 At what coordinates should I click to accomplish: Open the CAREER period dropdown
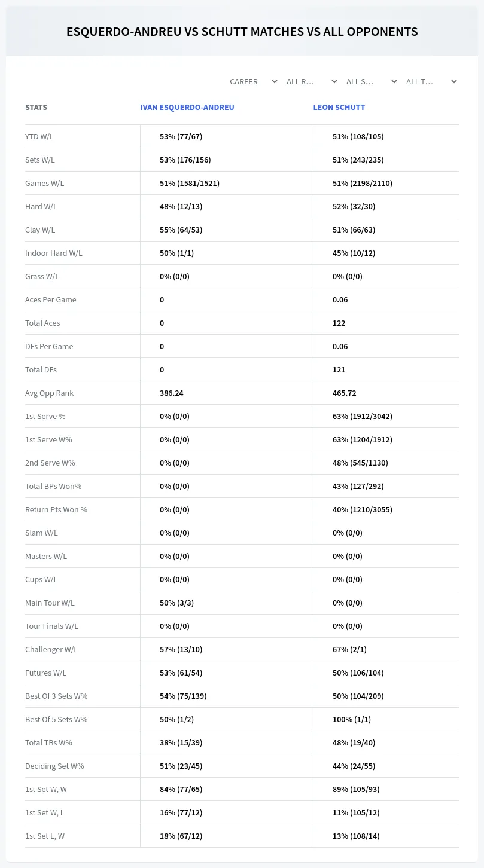click(253, 81)
